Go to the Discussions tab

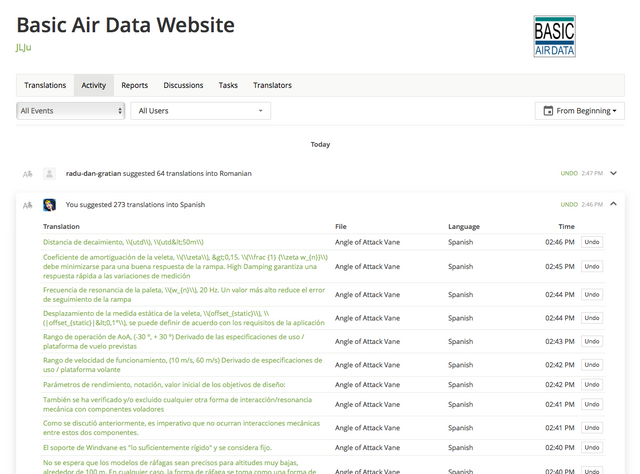183,85
